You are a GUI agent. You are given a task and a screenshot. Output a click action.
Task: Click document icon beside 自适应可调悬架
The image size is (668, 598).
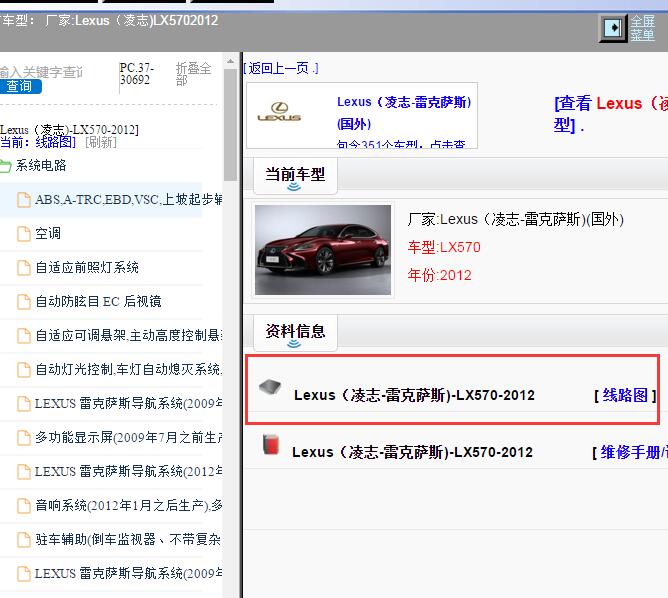coord(24,336)
